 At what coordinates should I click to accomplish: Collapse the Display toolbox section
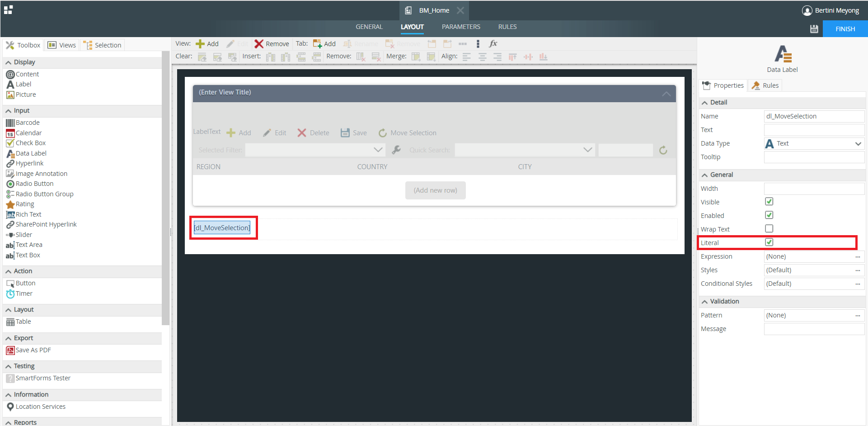pyautogui.click(x=9, y=62)
